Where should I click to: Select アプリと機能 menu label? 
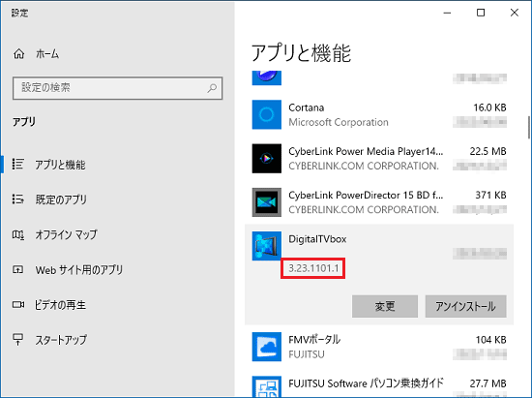(60, 165)
